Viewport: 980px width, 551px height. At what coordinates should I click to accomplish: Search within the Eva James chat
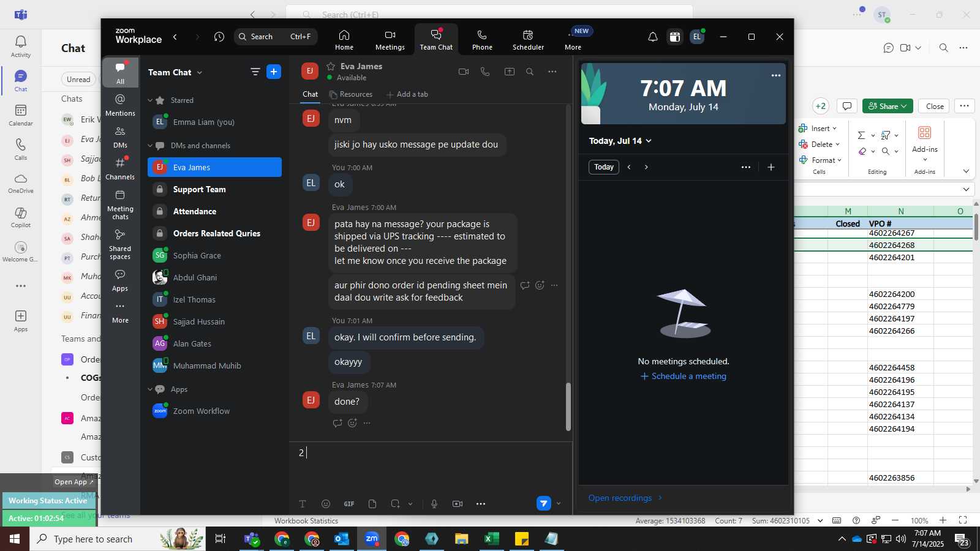coord(530,72)
